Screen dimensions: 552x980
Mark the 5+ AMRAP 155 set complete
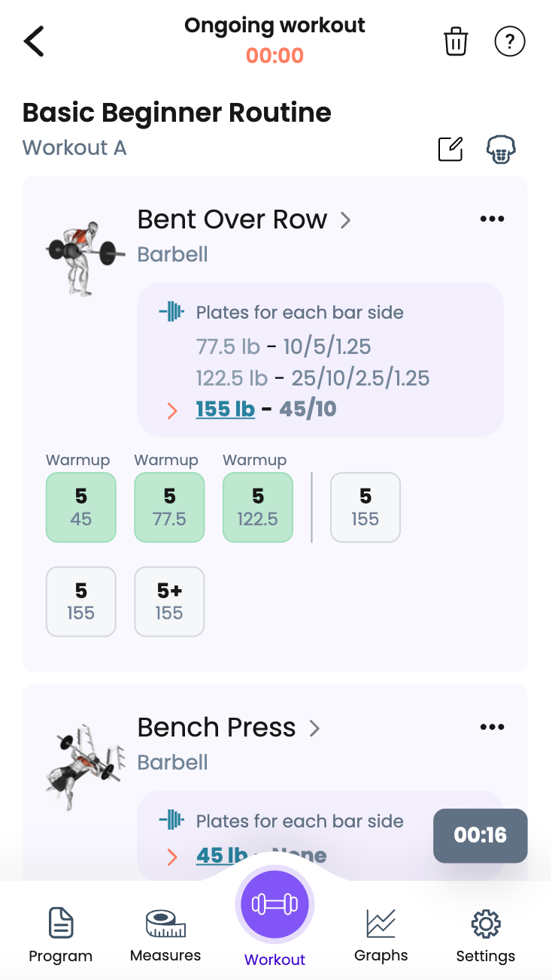pyautogui.click(x=169, y=602)
